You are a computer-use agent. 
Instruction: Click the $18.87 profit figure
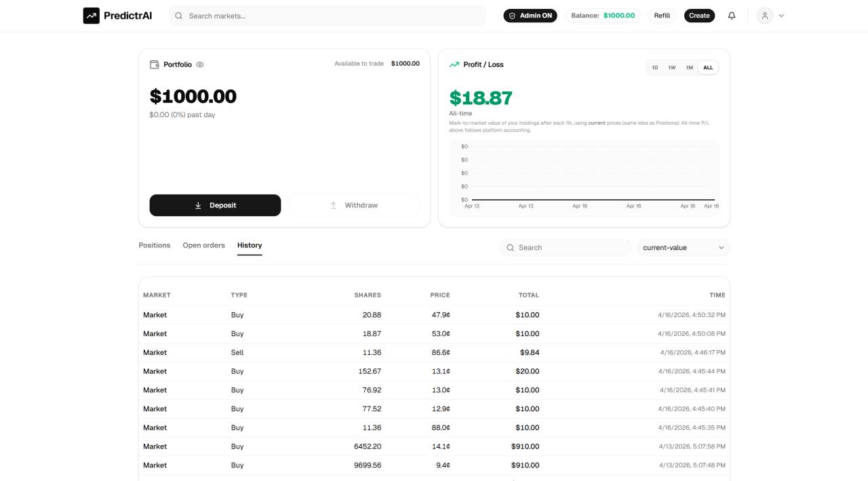tap(481, 98)
